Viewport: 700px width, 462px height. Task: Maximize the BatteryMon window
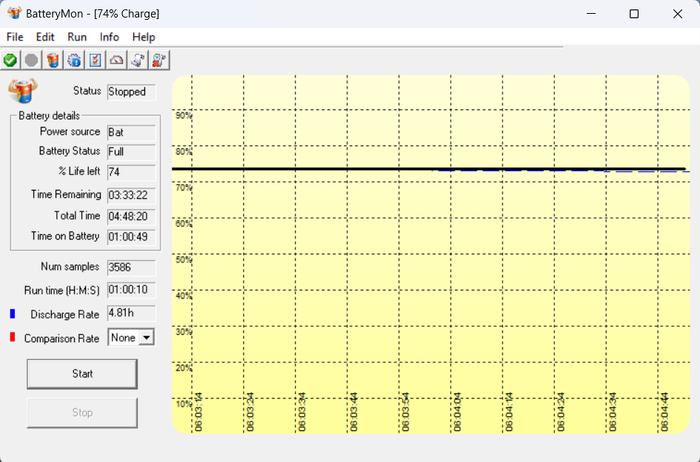tap(634, 14)
